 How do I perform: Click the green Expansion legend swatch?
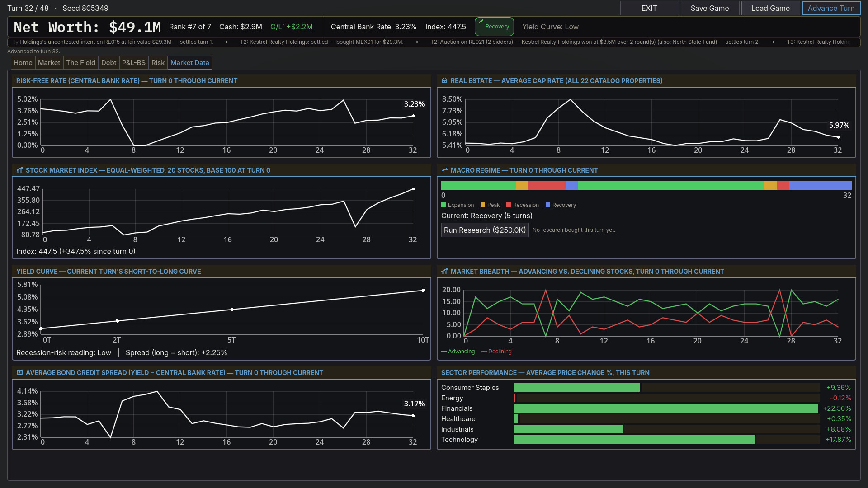click(x=443, y=205)
